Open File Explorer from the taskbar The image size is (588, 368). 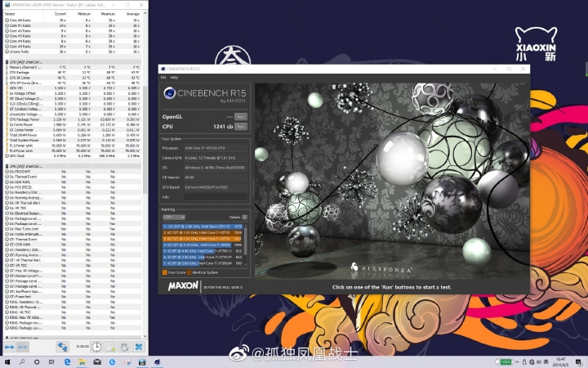click(82, 362)
